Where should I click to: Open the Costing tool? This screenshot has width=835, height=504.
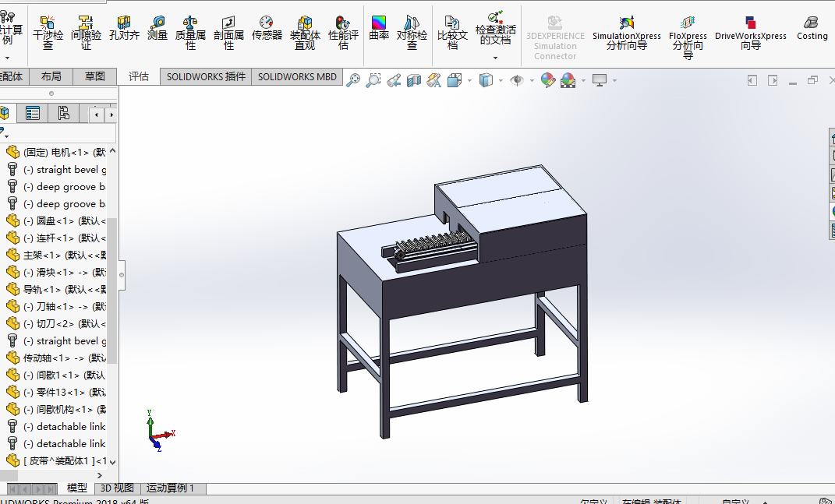pos(812,29)
